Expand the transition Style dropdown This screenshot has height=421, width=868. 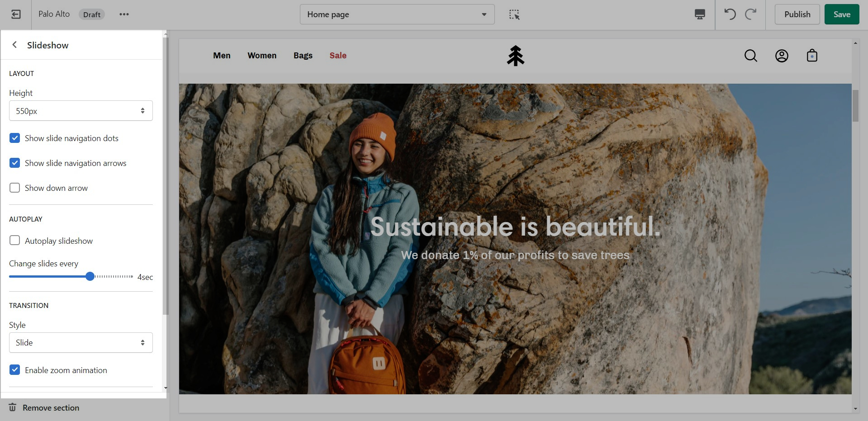(81, 343)
